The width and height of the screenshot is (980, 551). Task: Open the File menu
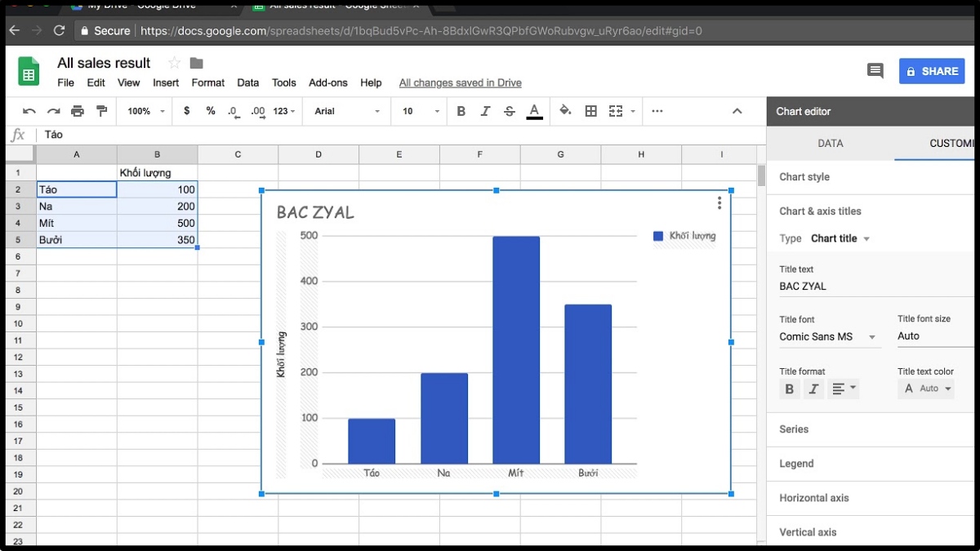66,82
